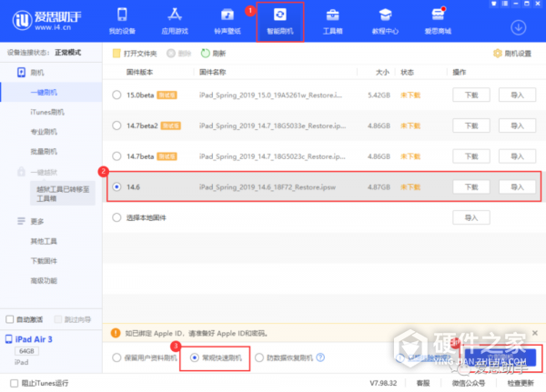Image resolution: width=546 pixels, height=392 pixels.
Task: Select the 14.6 firmware radio button
Action: coord(116,187)
